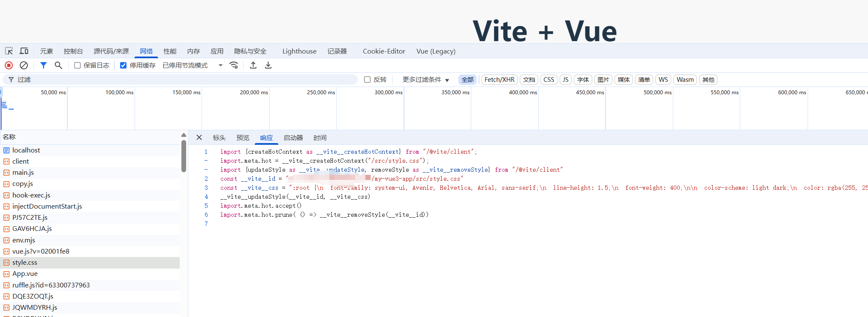The height and width of the screenshot is (317, 868).
Task: Click the icon beside hook-exec.js
Action: (6, 195)
